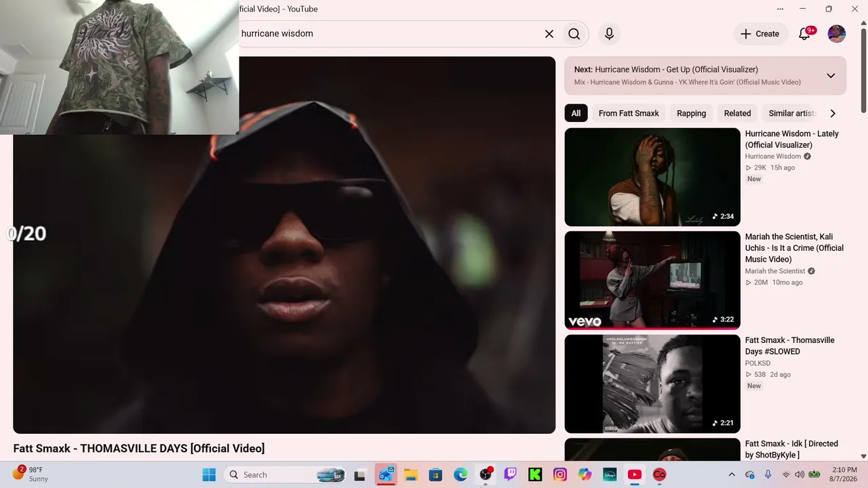Open Hurricane Wisdom - Lately video title
This screenshot has width=868, height=488.
point(792,139)
